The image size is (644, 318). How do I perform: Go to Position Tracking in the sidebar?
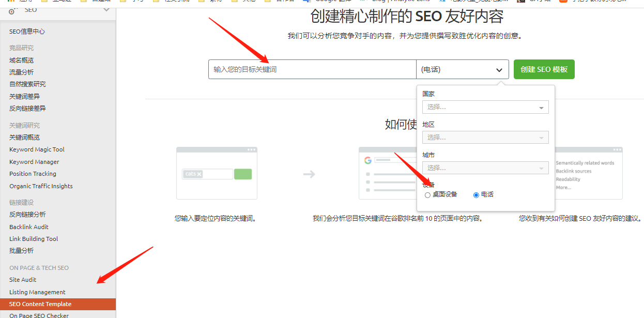[x=33, y=174]
